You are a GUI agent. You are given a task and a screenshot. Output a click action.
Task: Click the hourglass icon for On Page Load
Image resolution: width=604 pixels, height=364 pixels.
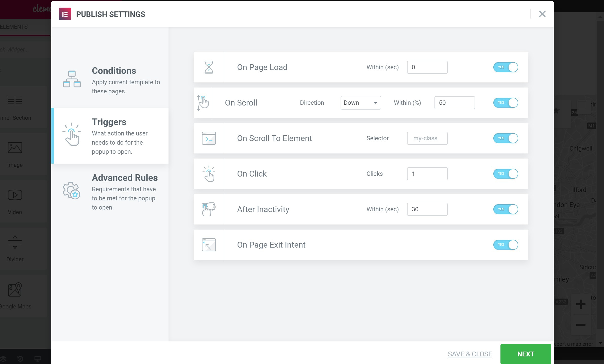click(209, 67)
